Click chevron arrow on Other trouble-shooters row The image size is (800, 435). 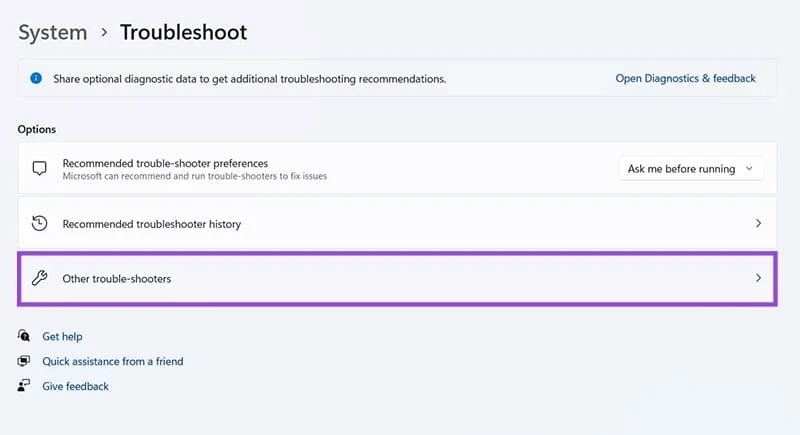758,279
